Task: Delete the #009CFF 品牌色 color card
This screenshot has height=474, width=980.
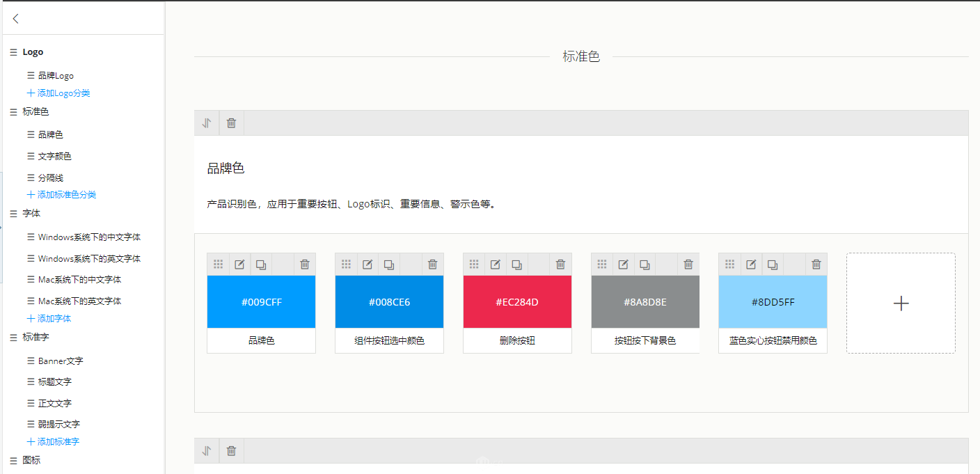Action: click(305, 264)
